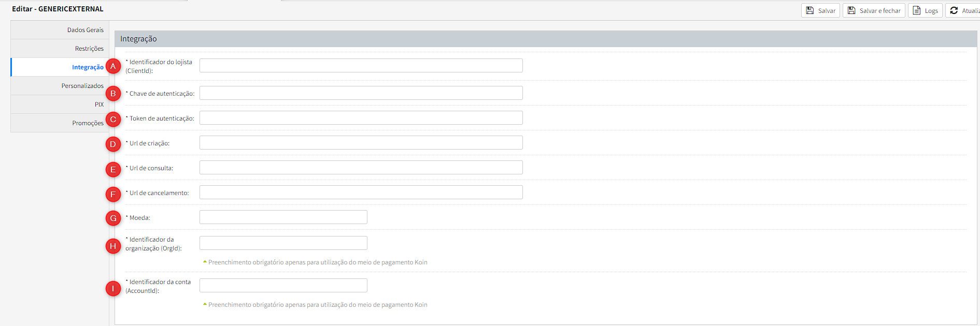The image size is (980, 326).
Task: Show the Promoções tab
Action: tap(88, 123)
